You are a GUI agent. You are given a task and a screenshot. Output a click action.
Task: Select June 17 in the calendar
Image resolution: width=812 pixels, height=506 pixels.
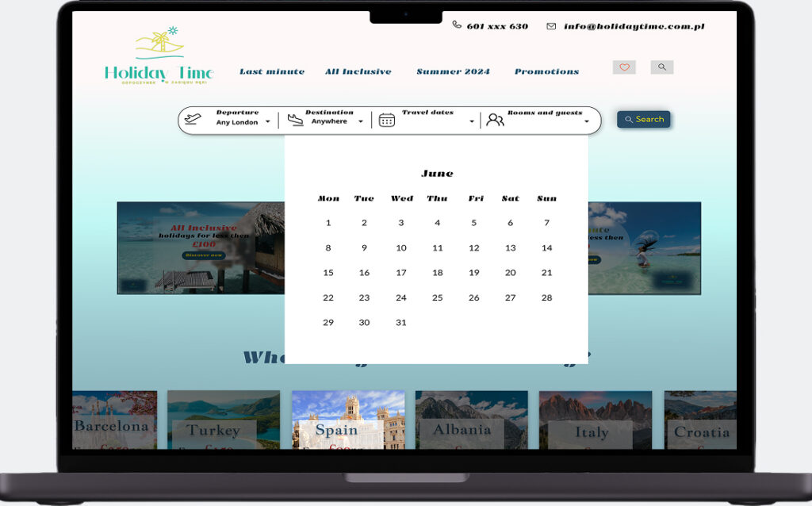[401, 273]
